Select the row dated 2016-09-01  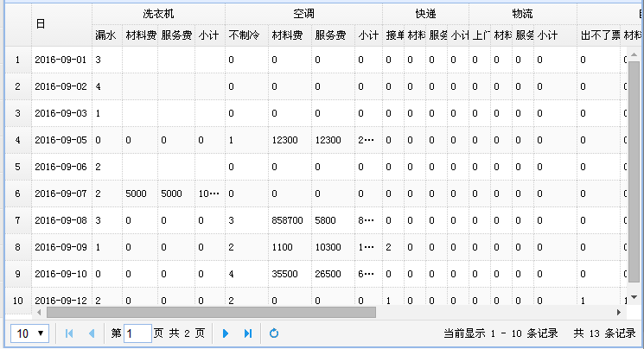61,60
